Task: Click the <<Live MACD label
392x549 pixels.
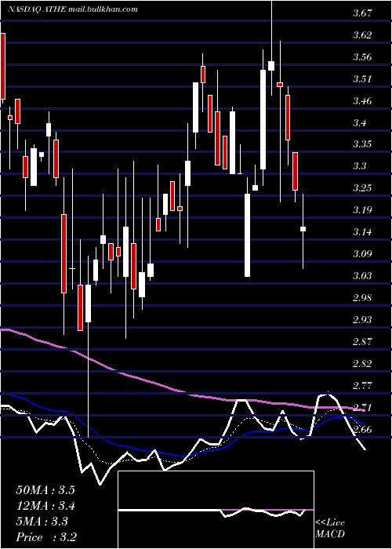Action: (x=330, y=529)
